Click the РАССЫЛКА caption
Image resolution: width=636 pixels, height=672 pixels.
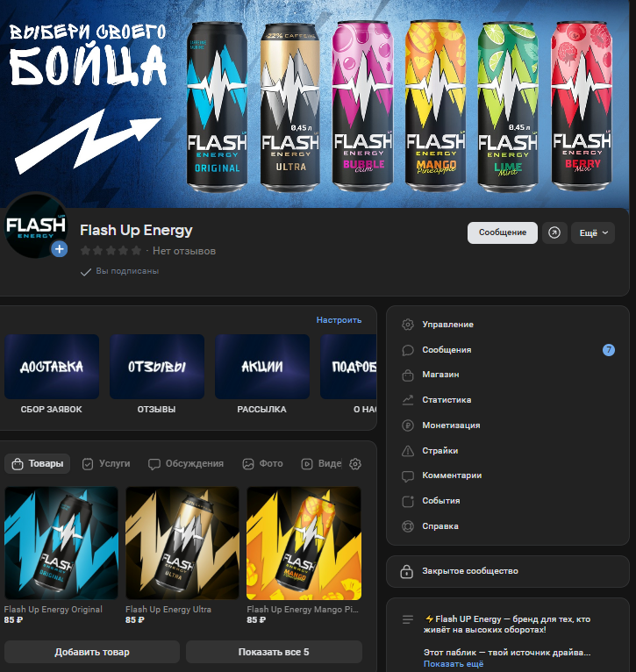tap(262, 410)
